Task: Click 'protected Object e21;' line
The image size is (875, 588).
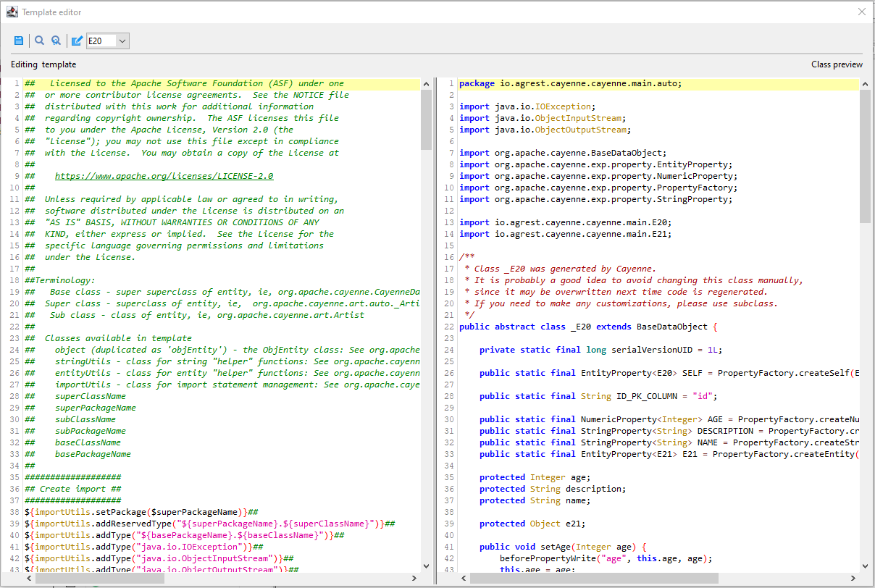Action: 532,524
